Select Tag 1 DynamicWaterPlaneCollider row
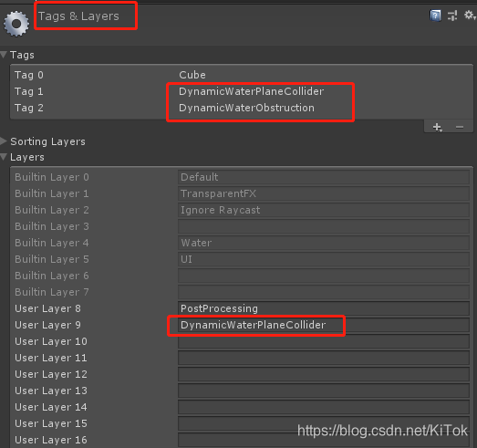Viewport: 477px width, 448px height. click(x=242, y=91)
